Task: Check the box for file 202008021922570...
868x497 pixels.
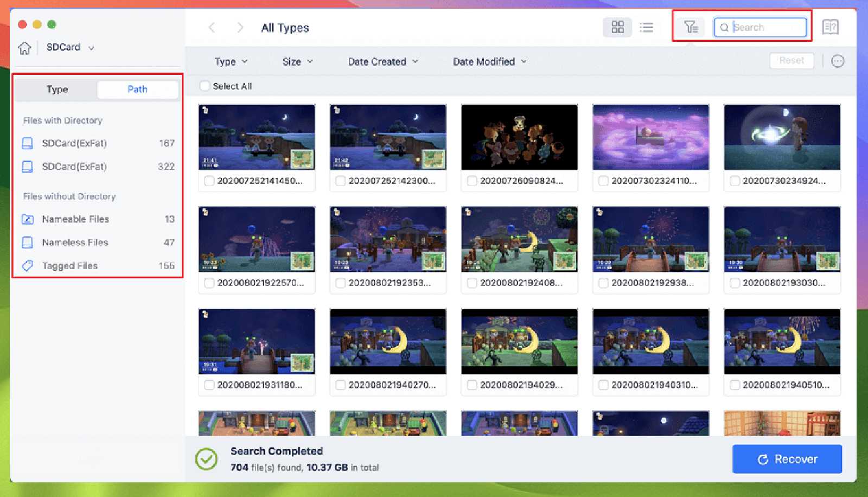Action: (x=209, y=283)
